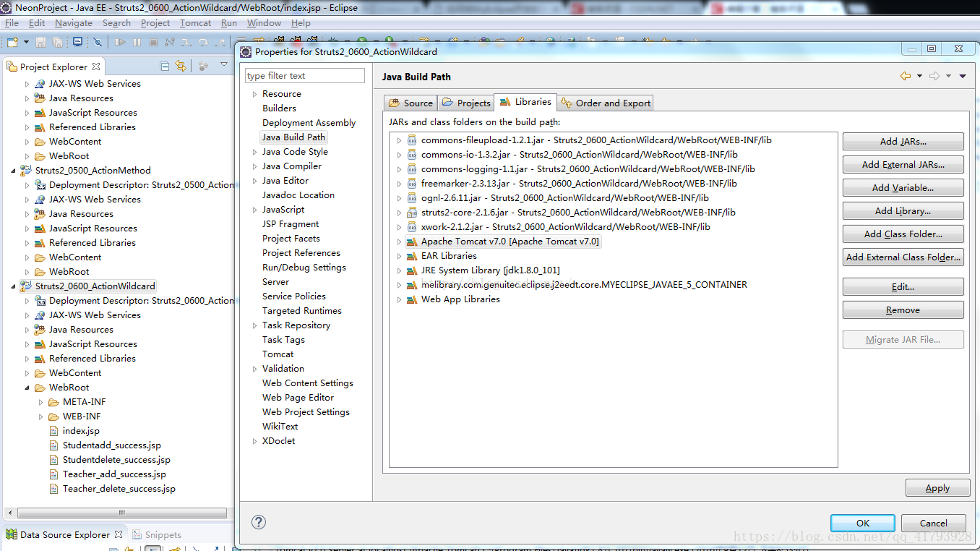Switch to the Snippets tab
Screen dimensions: 980x551
(x=156, y=534)
